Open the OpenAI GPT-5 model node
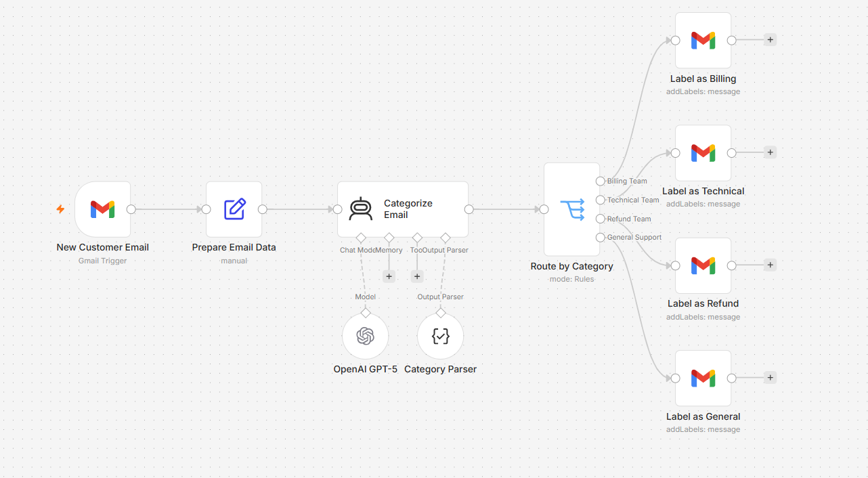Screen dimensions: 868x478 (x=366, y=336)
